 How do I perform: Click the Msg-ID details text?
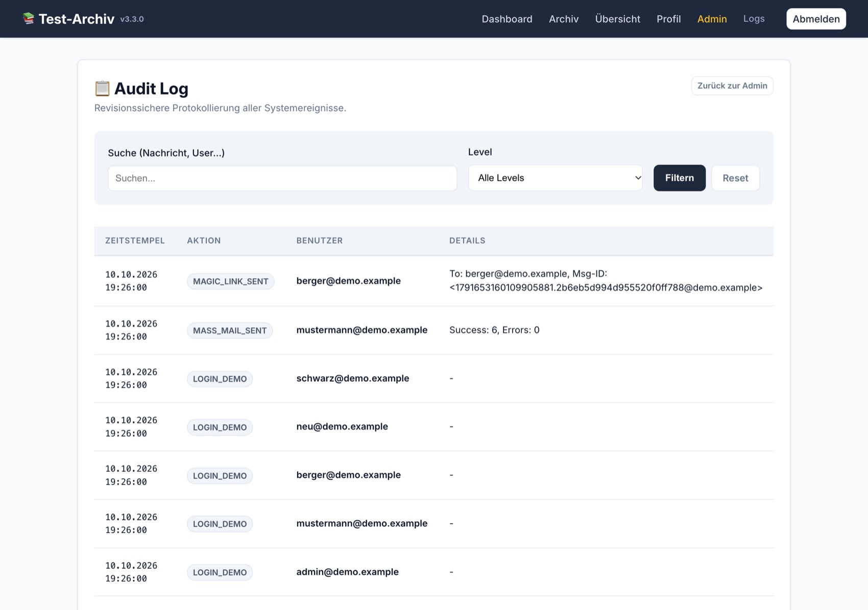point(606,281)
